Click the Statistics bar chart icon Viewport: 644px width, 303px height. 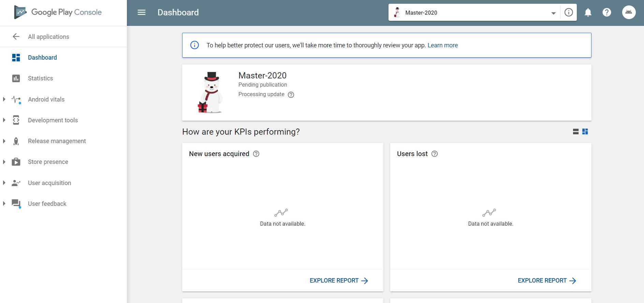point(16,78)
